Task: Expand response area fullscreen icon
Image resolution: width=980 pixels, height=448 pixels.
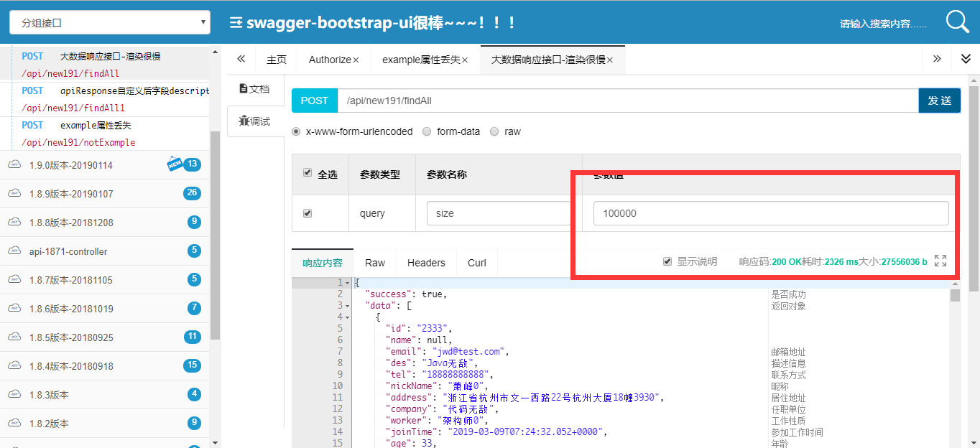Action: [940, 261]
